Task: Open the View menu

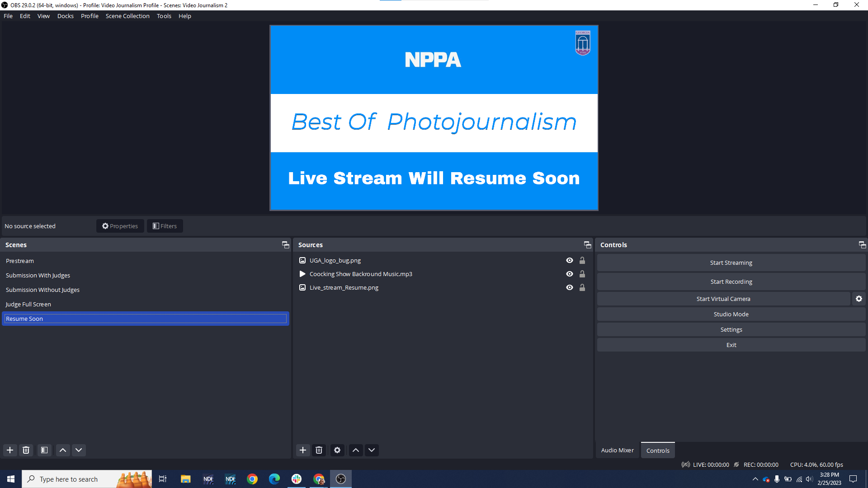Action: (x=43, y=16)
